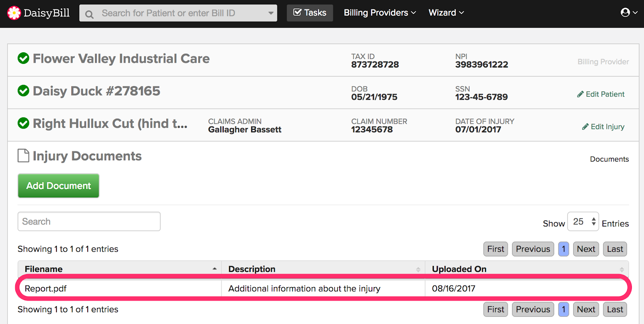Screen dimensions: 644x324
Task: Select page 1 in bottom pagination
Action: click(563, 309)
